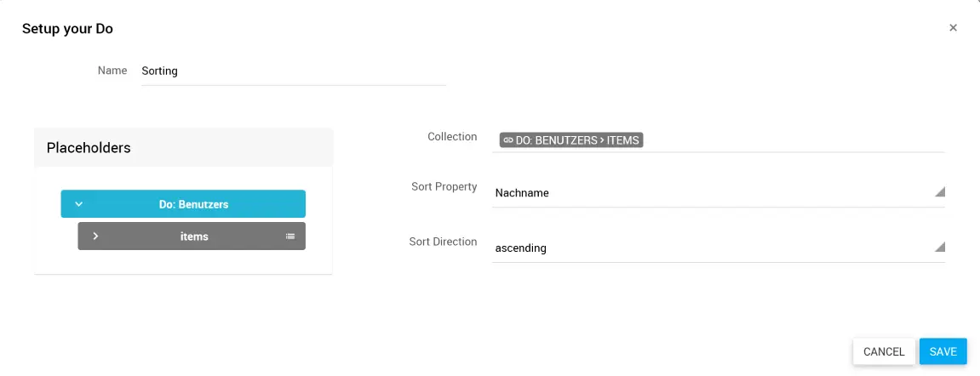The image size is (980, 376).
Task: Click the link icon in Collection chip
Action: 507,140
